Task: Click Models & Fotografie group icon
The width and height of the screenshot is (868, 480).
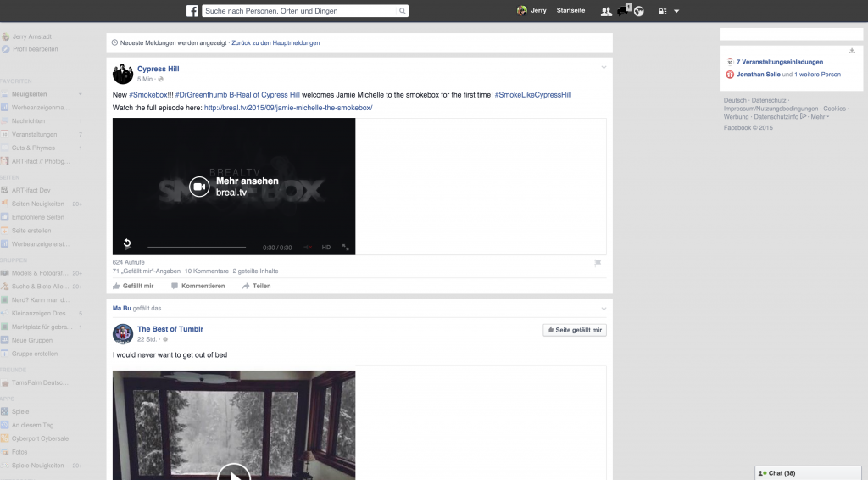Action: click(4, 273)
